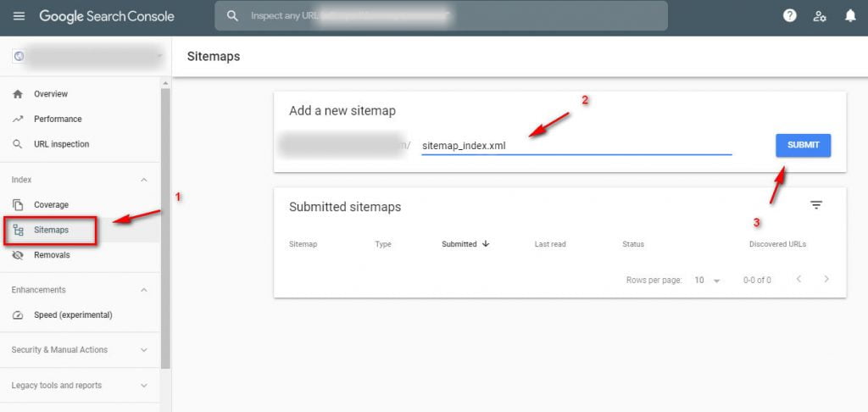
Task: Click the Removals crossed-eye icon
Action: click(x=18, y=255)
